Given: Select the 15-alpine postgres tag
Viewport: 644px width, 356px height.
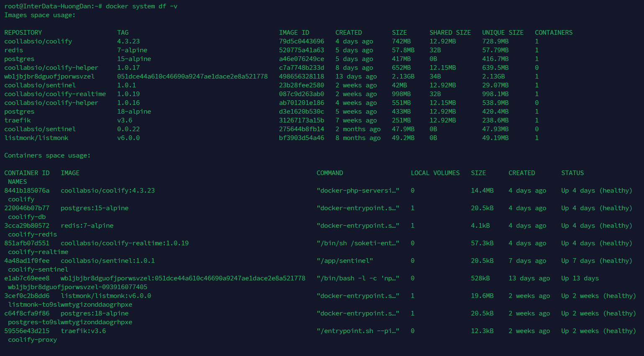Looking at the screenshot, I should click(134, 59).
